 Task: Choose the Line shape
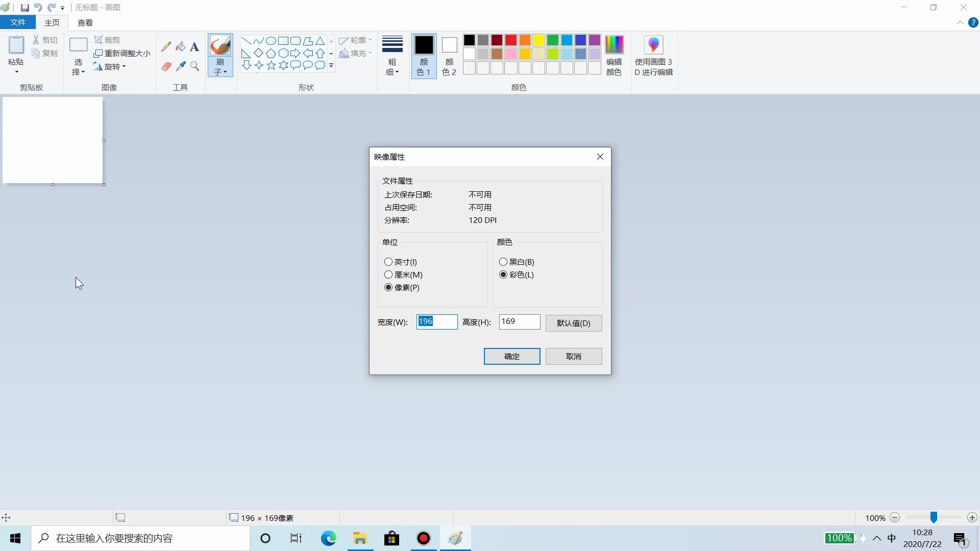click(246, 41)
